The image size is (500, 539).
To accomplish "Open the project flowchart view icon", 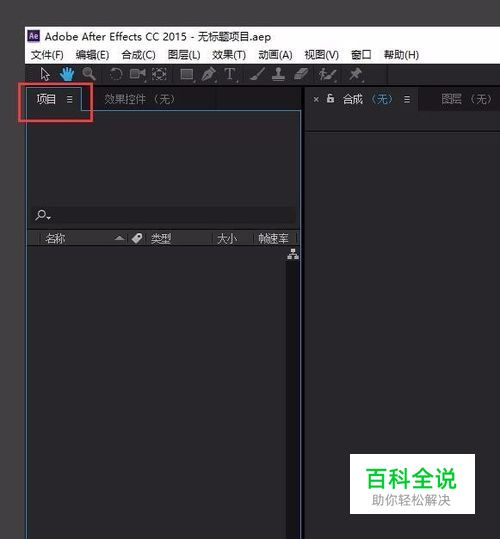I will coord(293,254).
